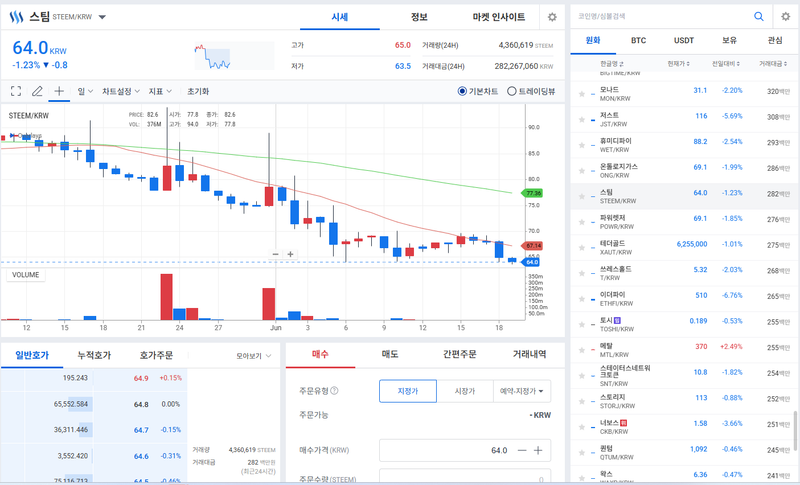This screenshot has width=800, height=485.
Task: Decrease buy price with minus stepper
Action: tap(521, 450)
